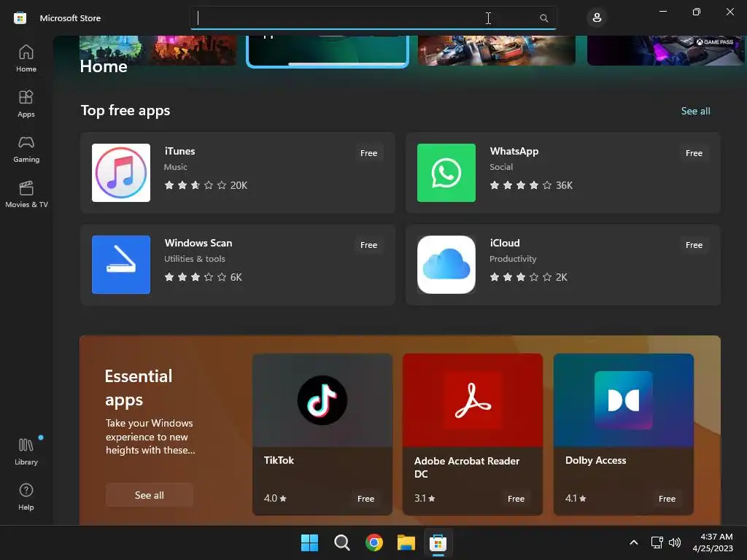Open File Explorer from taskbar
This screenshot has height=560, width=747.
[x=406, y=542]
